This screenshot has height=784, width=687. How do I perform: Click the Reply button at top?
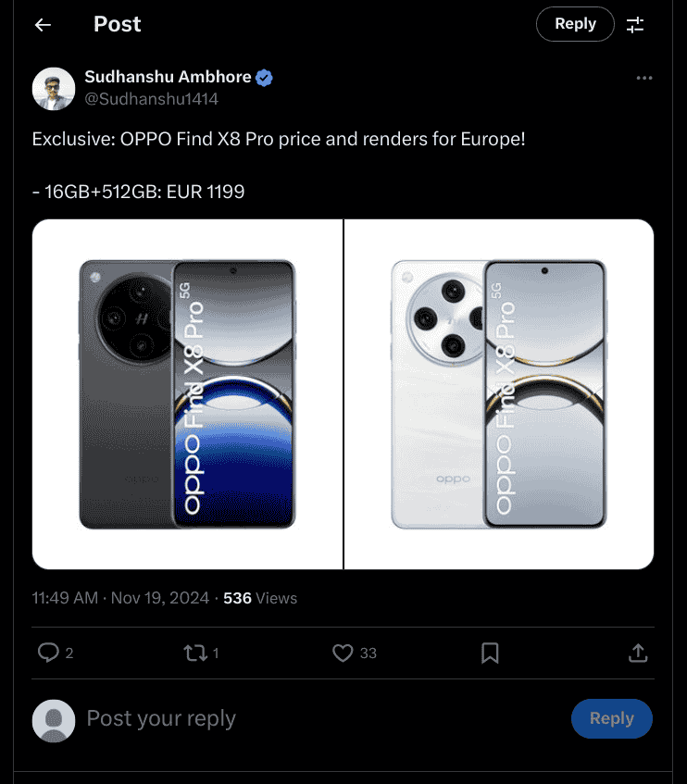click(x=575, y=25)
